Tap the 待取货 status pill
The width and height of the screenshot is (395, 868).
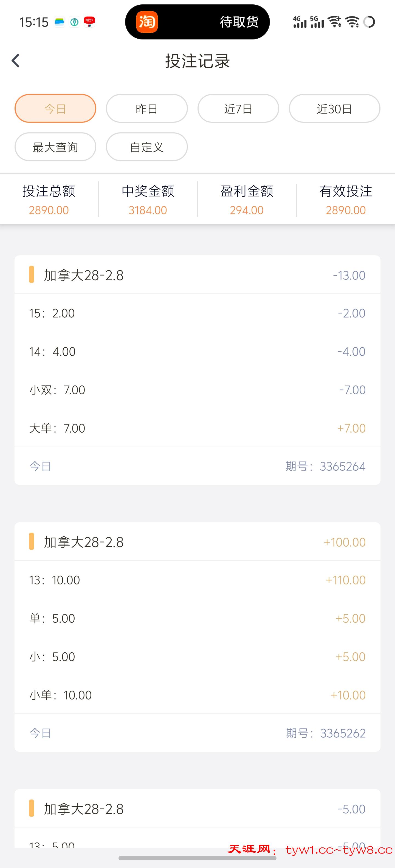pos(239,22)
